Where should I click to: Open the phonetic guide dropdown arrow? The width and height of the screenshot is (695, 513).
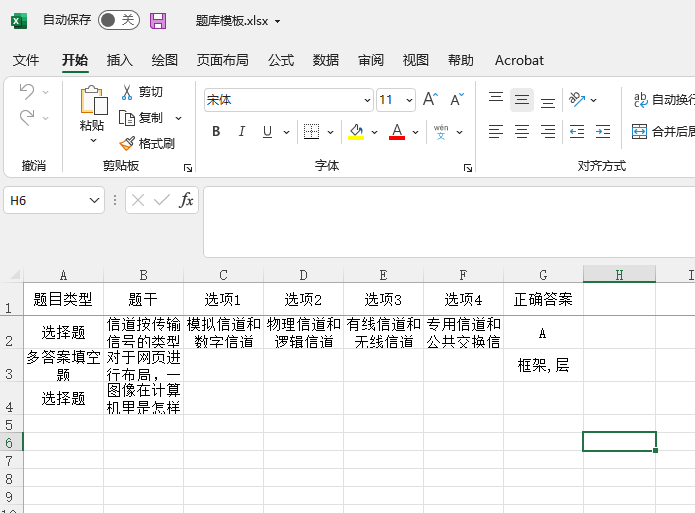click(460, 132)
